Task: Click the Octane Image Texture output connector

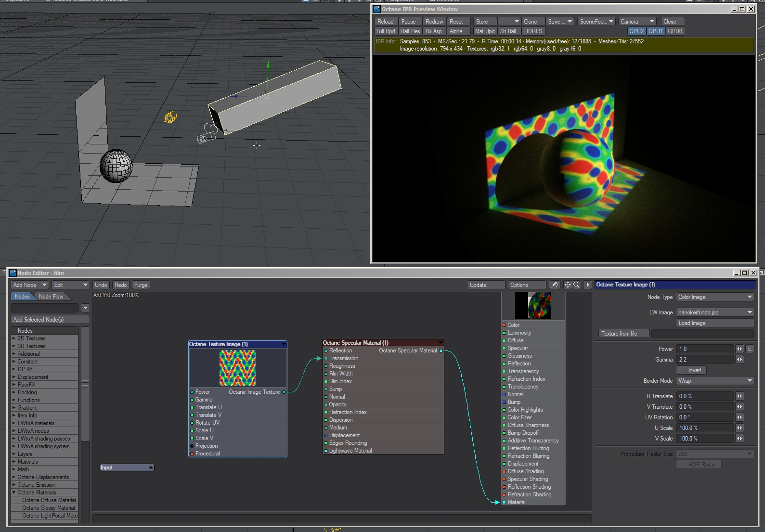Action: [284, 392]
